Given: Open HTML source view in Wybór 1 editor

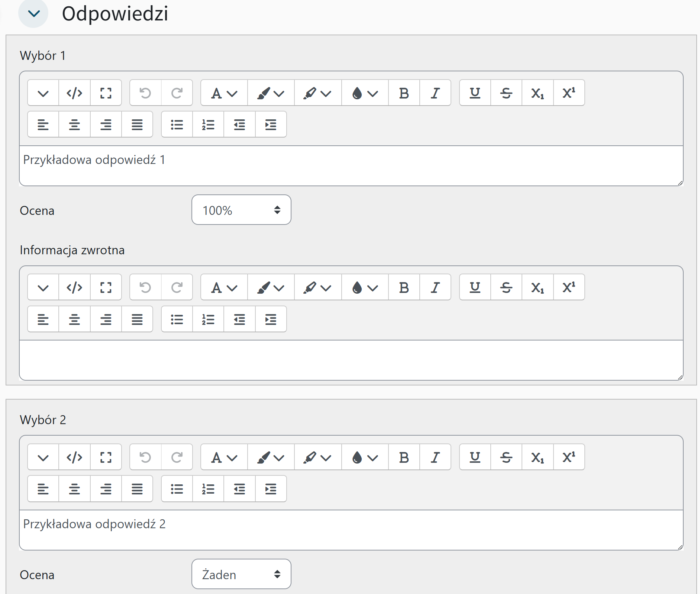Looking at the screenshot, I should pos(74,93).
